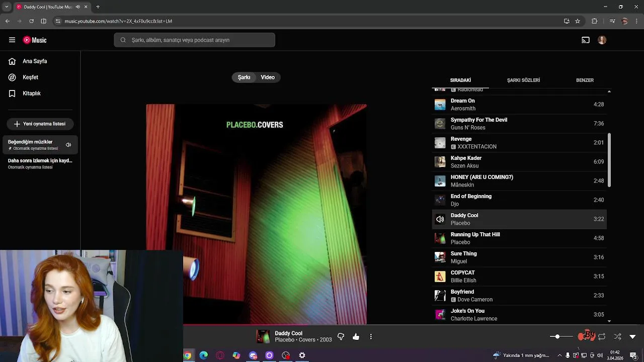
Task: Show hidden system tray icons
Action: point(559,355)
